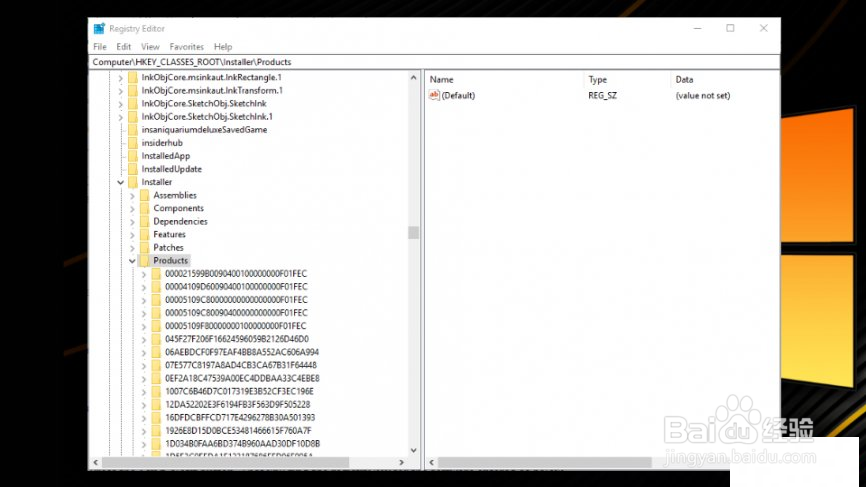Select InkObjCore.SketchObj.SketchInk.1 key
866x487 pixels.
(x=207, y=117)
